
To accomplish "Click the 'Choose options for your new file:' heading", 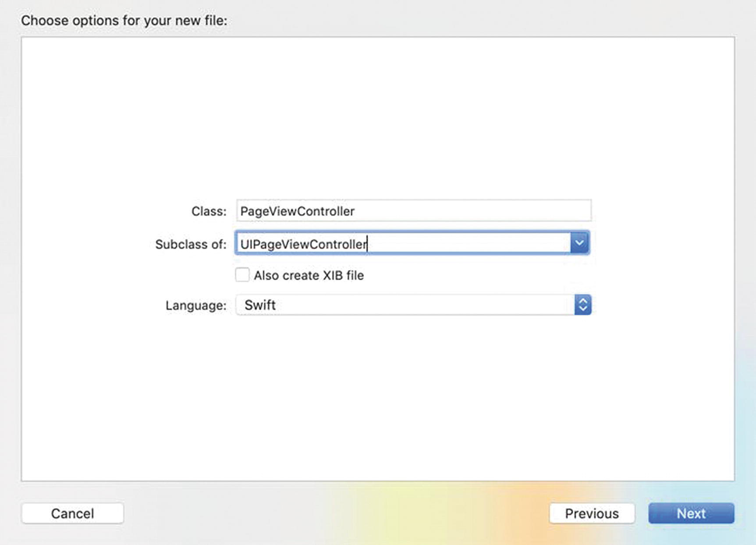I will (x=124, y=21).
